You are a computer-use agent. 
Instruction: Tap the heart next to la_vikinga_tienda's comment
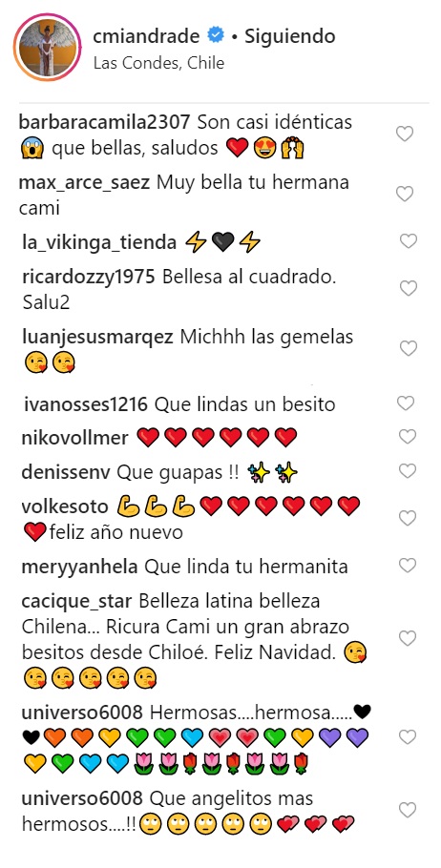pos(409,241)
